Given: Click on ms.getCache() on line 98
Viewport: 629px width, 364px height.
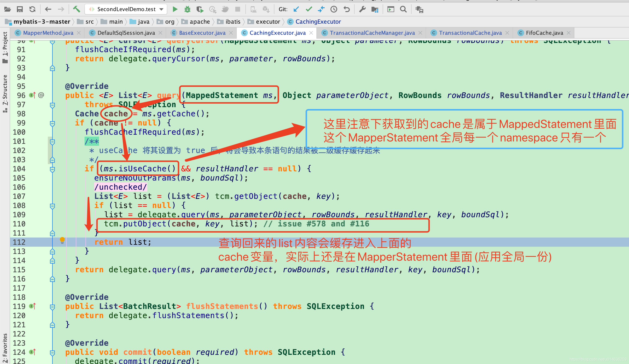Looking at the screenshot, I should (x=173, y=114).
